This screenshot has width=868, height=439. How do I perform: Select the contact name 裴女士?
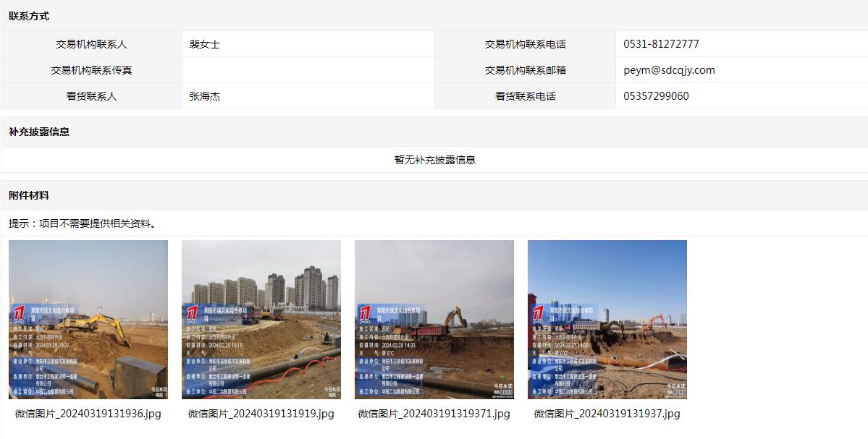pos(204,44)
